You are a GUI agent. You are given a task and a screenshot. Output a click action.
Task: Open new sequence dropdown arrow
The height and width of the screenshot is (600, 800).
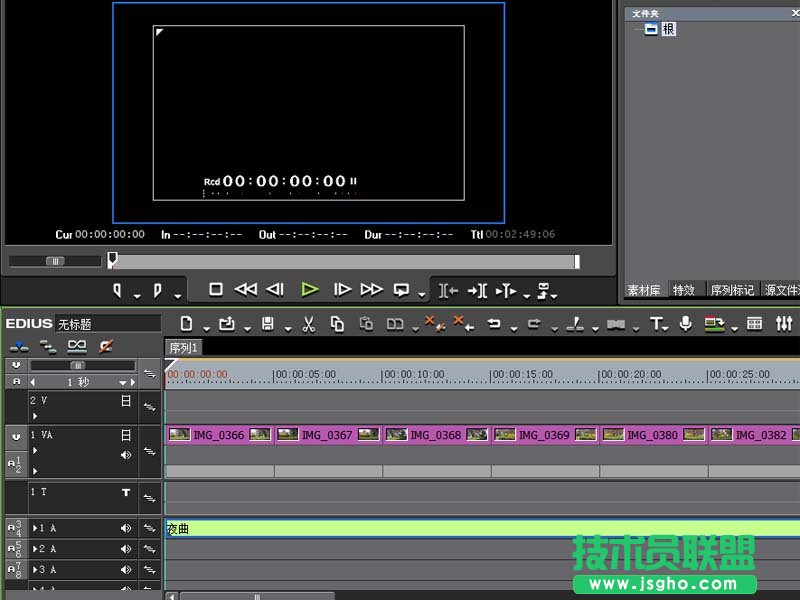coord(207,329)
